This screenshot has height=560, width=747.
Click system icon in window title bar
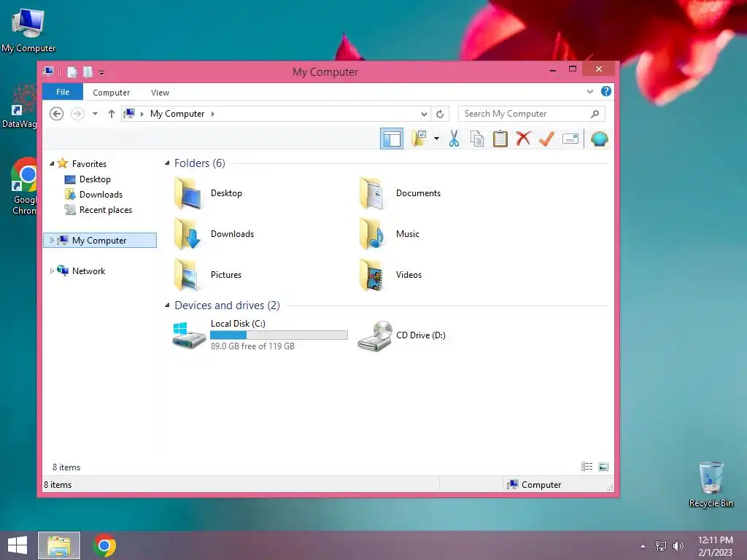tap(48, 72)
